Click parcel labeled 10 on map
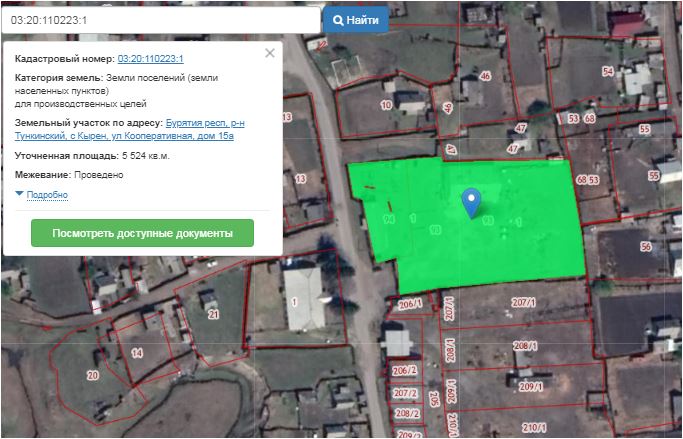The width and height of the screenshot is (683, 439). (x=387, y=105)
